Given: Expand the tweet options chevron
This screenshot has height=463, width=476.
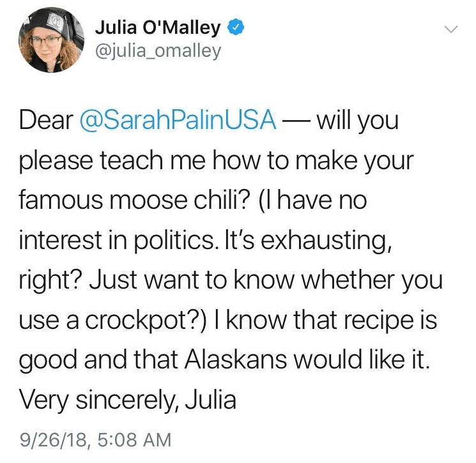Looking at the screenshot, I should pos(451,29).
